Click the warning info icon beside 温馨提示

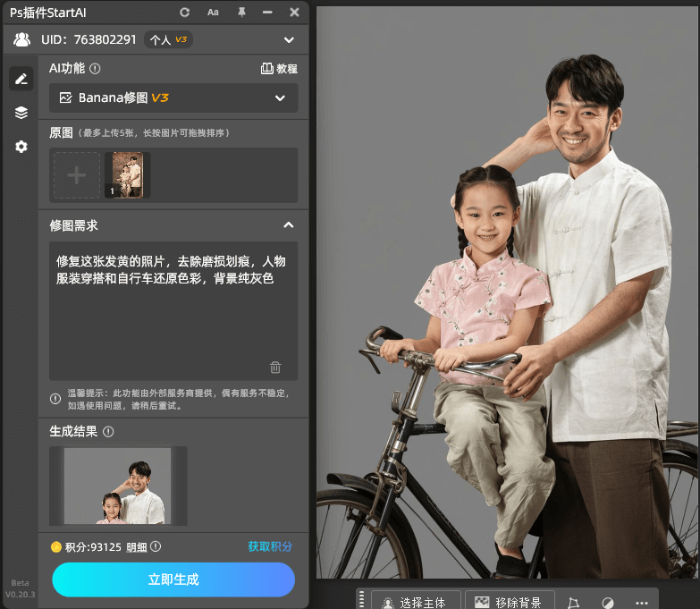(55, 399)
